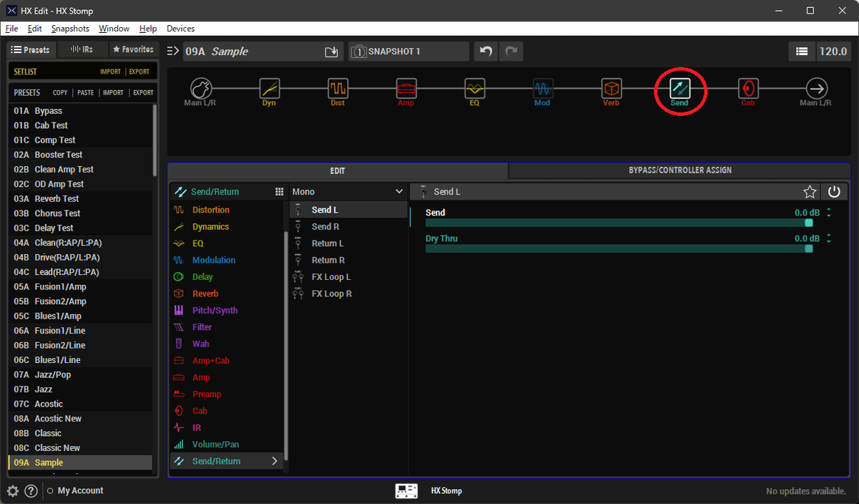
Task: Open the Snapshots menu
Action: 70,29
